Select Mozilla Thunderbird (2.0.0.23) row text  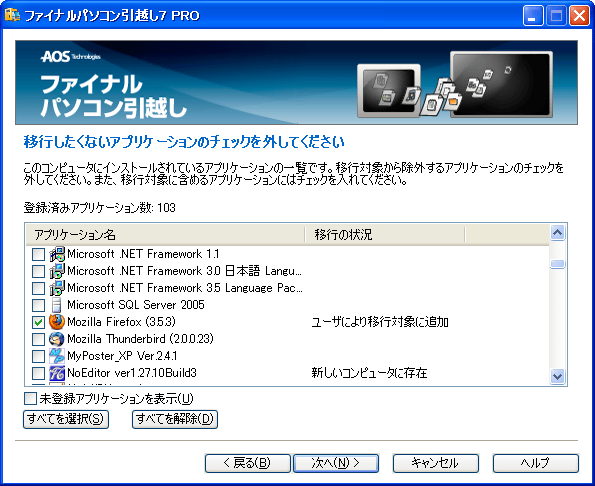point(140,339)
